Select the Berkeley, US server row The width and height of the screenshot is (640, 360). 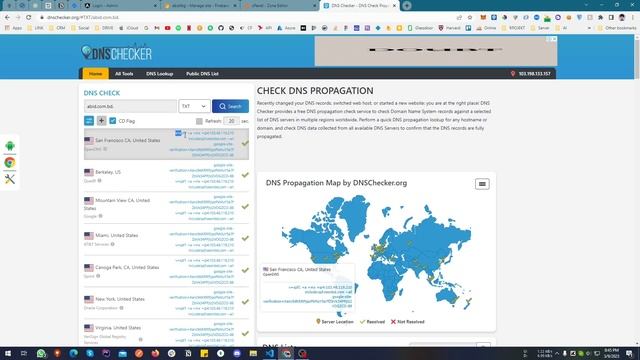[166, 176]
